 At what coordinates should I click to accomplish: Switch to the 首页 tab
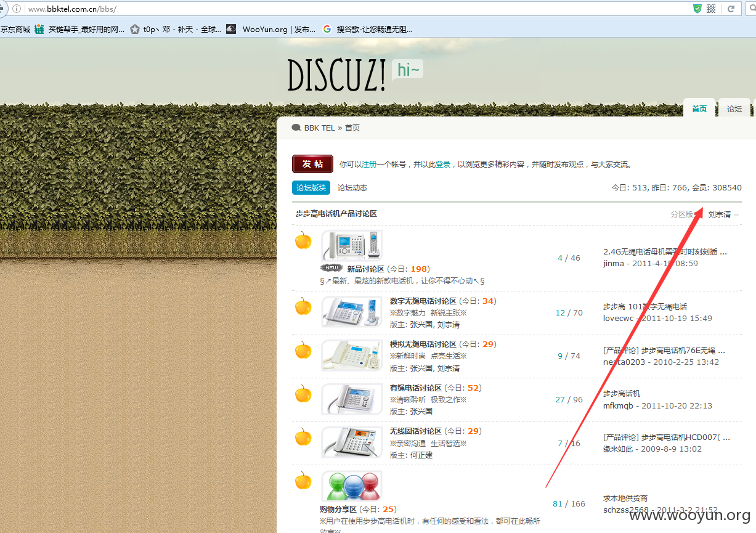click(x=699, y=109)
